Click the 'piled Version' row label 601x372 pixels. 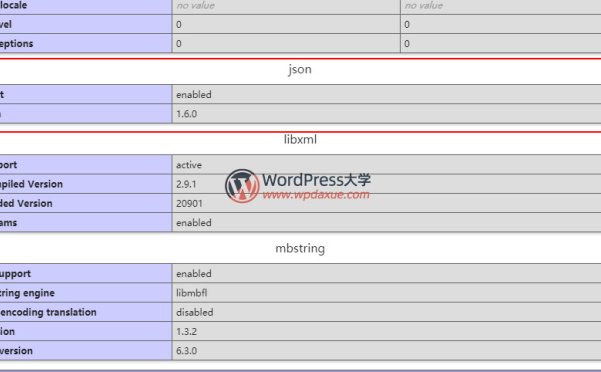tap(31, 184)
